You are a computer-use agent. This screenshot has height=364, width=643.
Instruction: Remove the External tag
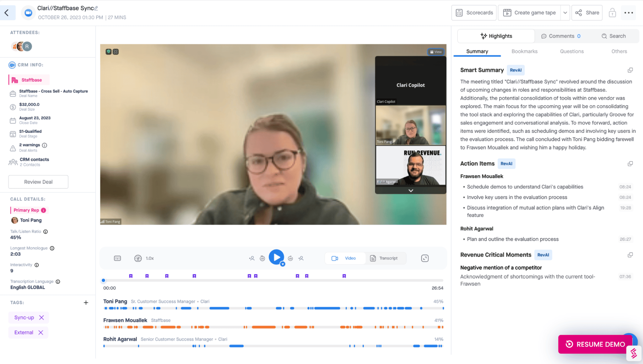click(41, 333)
